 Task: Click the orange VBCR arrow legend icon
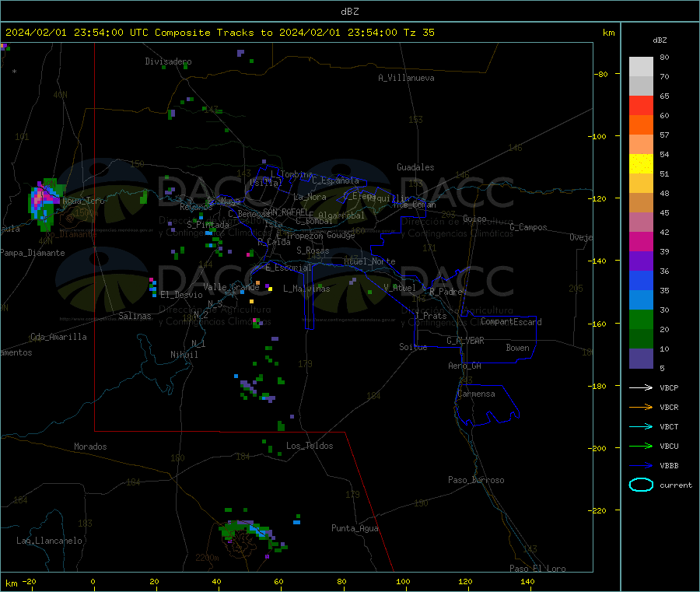641,407
